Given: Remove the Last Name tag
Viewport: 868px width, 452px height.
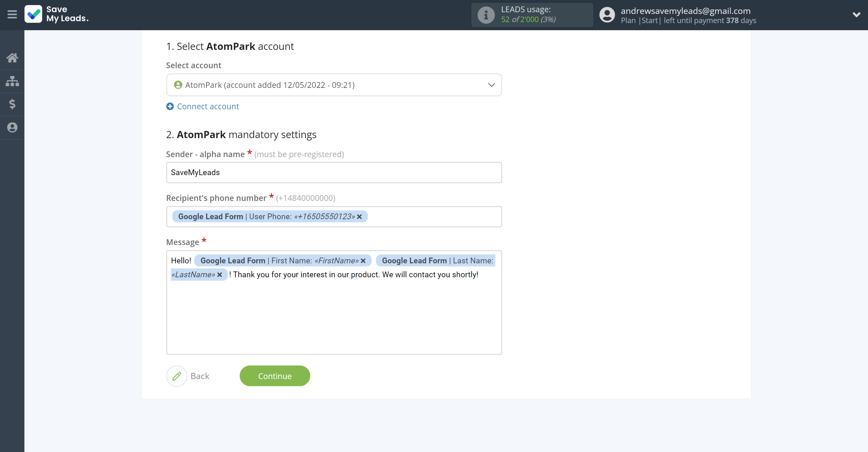Looking at the screenshot, I should click(x=220, y=275).
